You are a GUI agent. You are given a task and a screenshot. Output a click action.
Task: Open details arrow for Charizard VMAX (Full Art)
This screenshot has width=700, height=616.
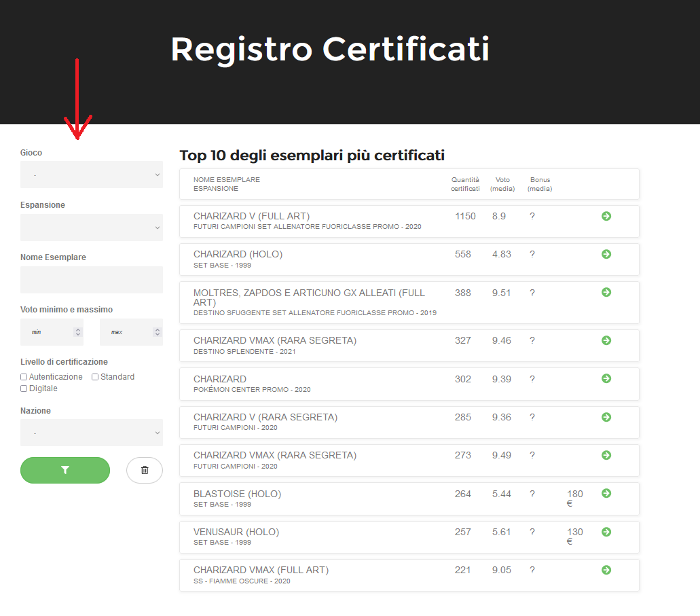point(606,570)
